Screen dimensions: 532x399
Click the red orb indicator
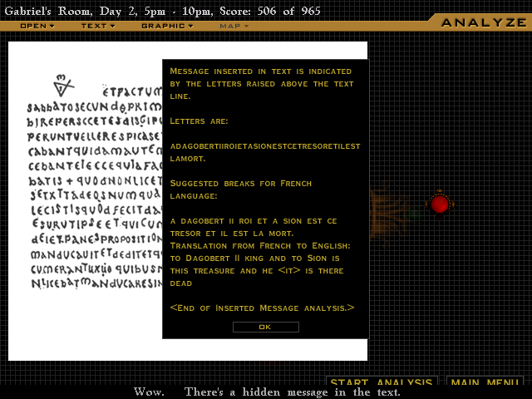click(x=440, y=204)
